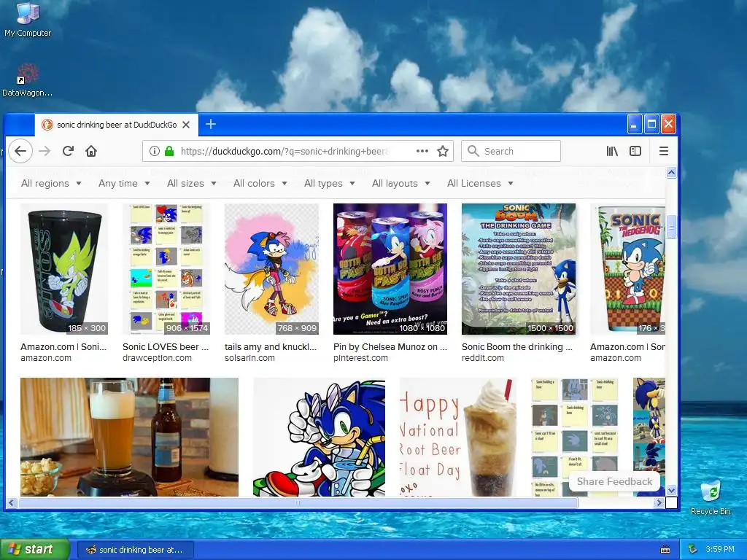Click the vertical scrollbar thumb
The width and height of the screenshot is (747, 560).
(671, 227)
